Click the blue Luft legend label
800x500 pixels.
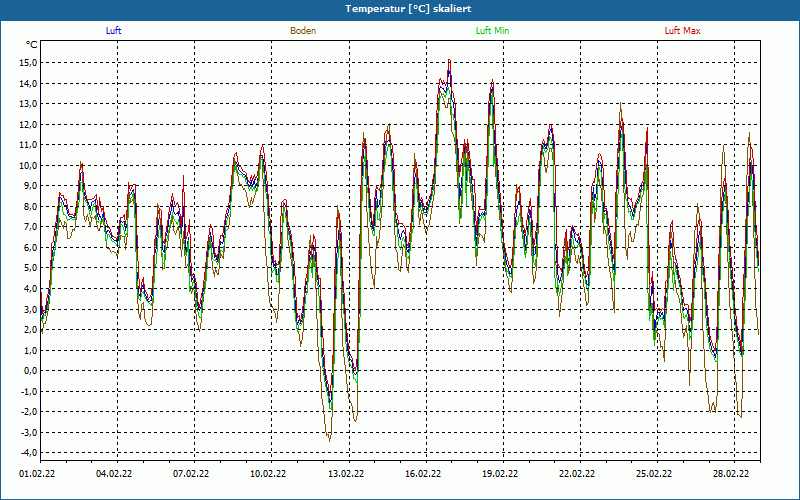[x=113, y=31]
